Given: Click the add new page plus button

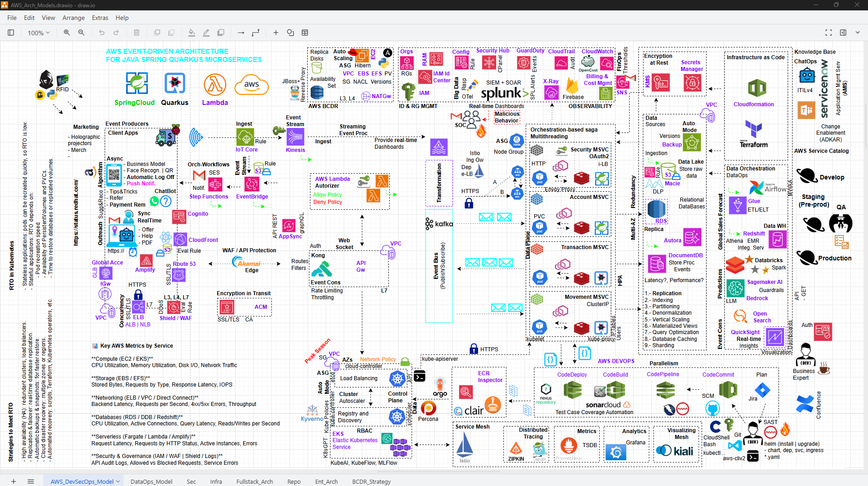Looking at the screenshot, I should (x=14, y=481).
